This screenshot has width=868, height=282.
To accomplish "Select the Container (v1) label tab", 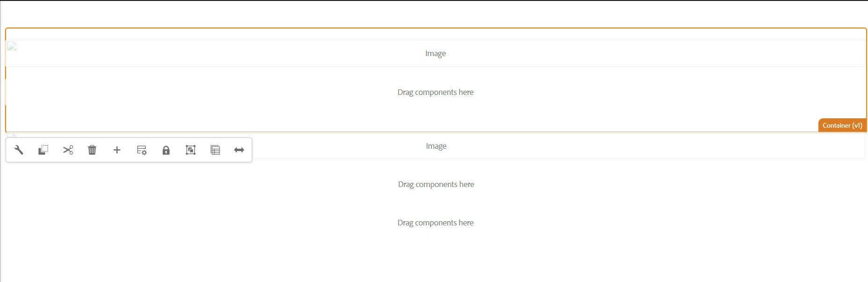I will coord(842,125).
